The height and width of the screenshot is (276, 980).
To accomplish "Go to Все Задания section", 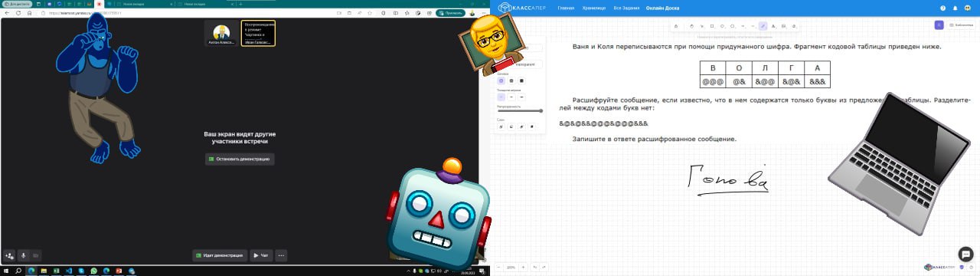I will [x=626, y=8].
